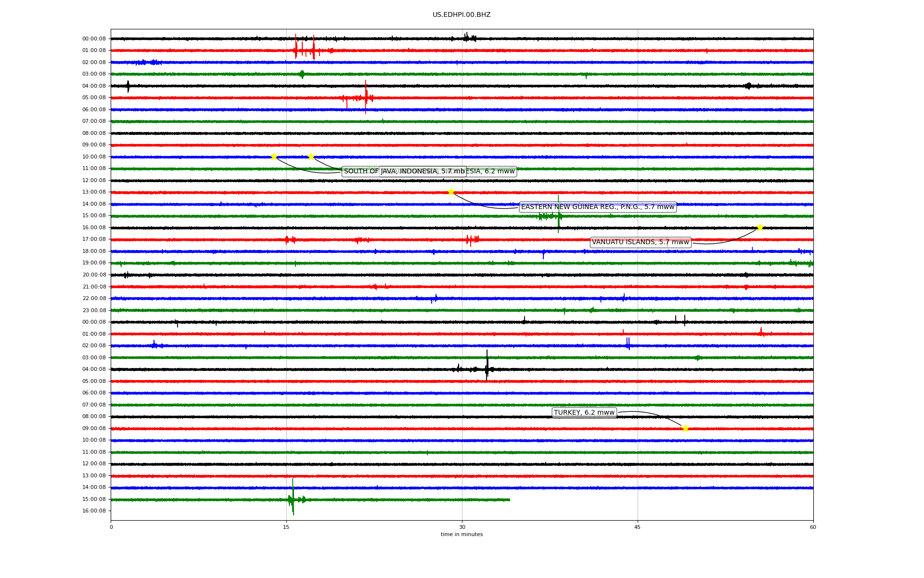
Task: Click the 19:00:08 row label
Action: [94, 263]
